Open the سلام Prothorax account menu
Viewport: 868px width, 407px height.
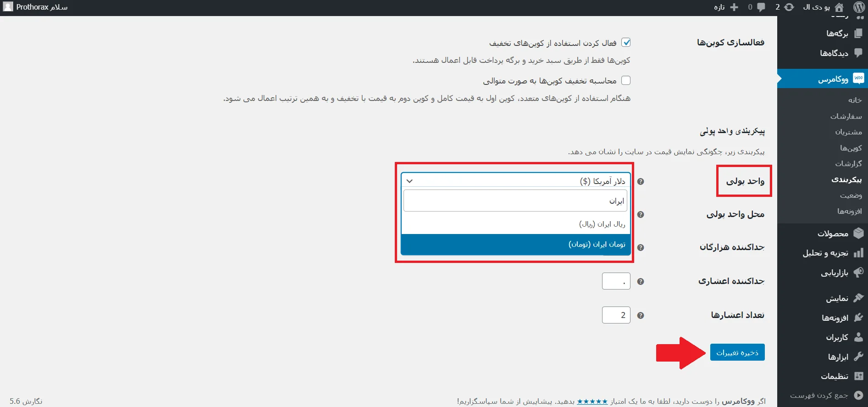point(36,7)
